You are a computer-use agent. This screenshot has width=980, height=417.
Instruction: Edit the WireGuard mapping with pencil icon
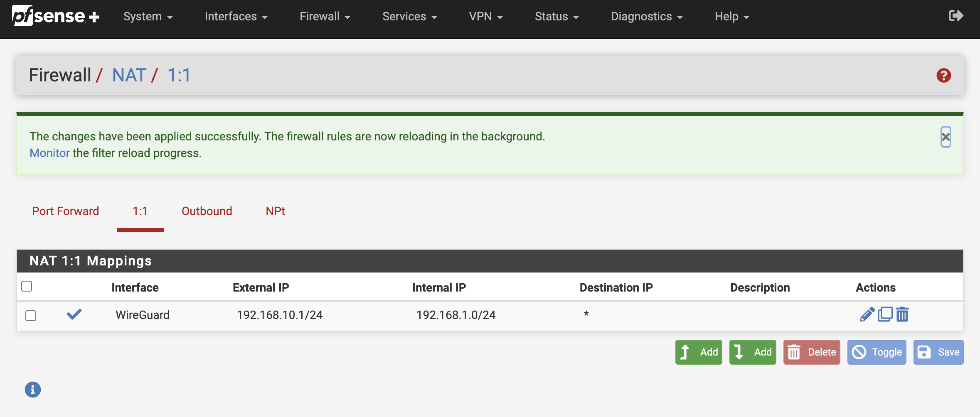pos(867,314)
